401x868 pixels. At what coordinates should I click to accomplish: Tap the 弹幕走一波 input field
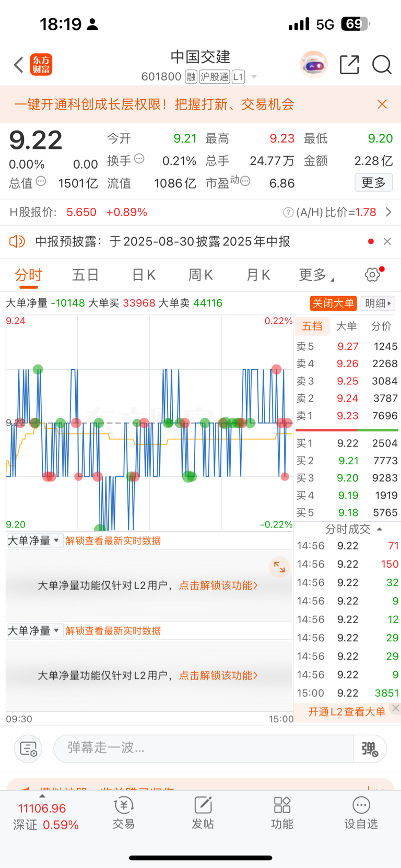point(204,748)
